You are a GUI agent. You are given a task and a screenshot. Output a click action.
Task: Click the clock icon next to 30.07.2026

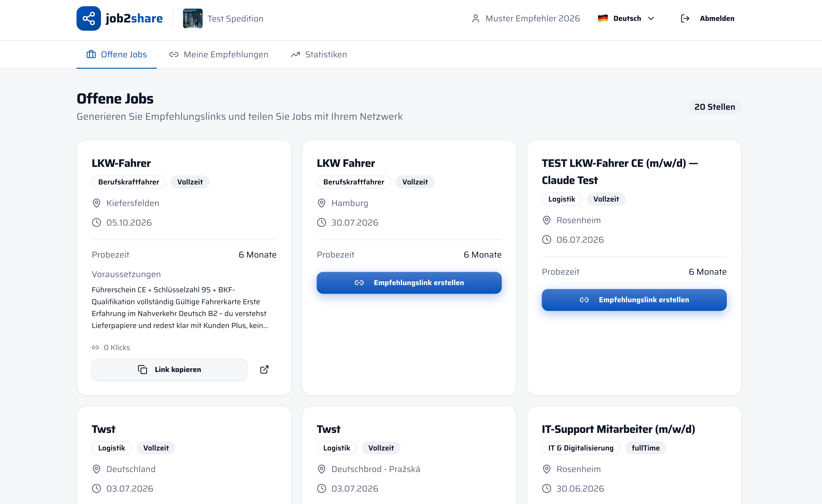coord(321,222)
